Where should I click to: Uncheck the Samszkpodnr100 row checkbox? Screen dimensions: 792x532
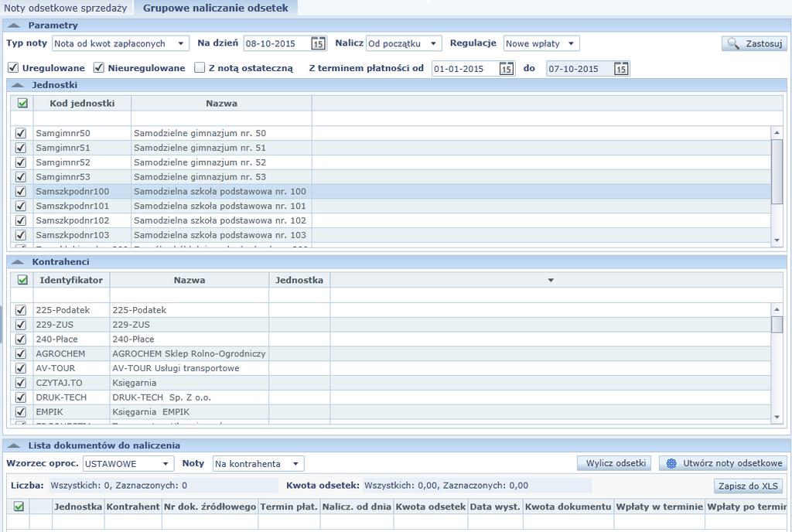[x=21, y=191]
